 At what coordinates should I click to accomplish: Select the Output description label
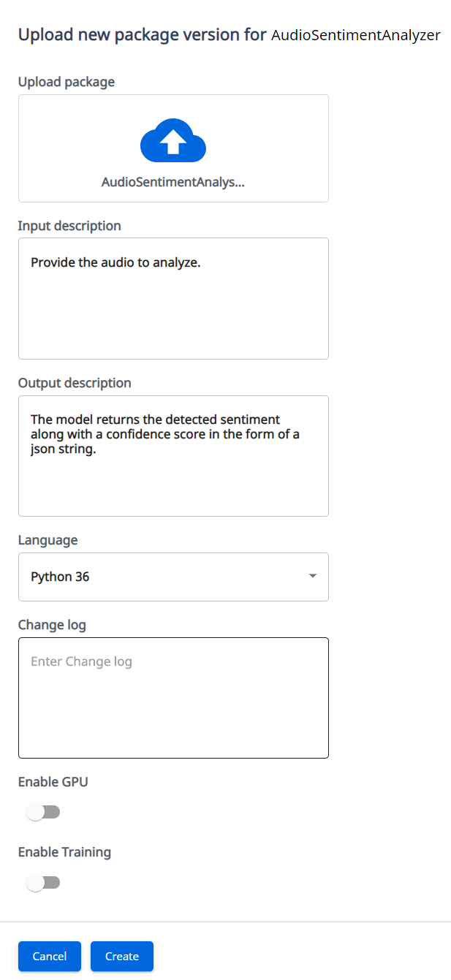coord(75,383)
